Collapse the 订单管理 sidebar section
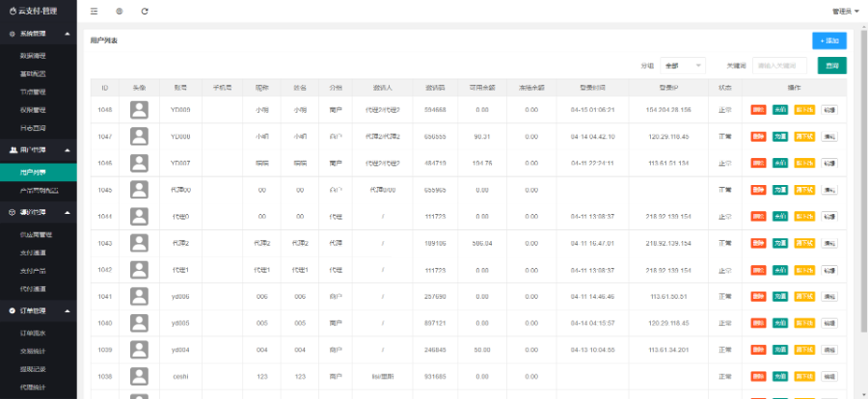The width and height of the screenshot is (868, 399). [67, 311]
